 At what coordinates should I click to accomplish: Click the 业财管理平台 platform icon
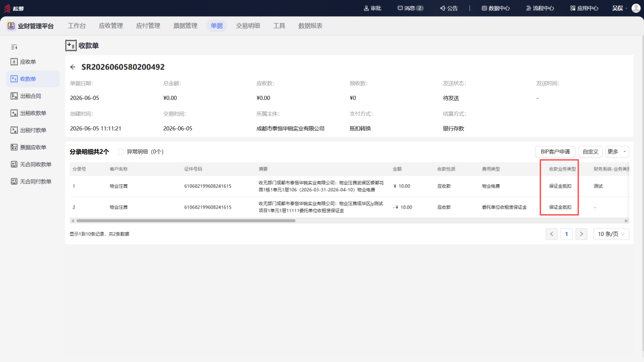pos(11,26)
